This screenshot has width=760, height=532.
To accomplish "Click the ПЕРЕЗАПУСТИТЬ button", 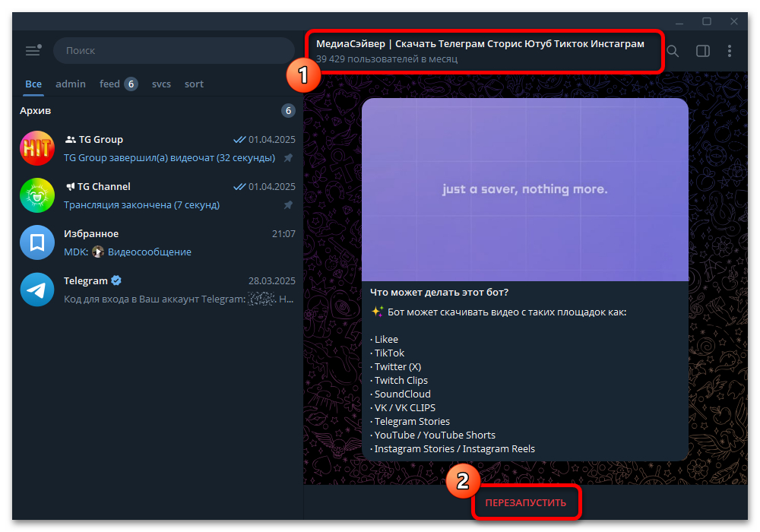I will click(x=526, y=502).
